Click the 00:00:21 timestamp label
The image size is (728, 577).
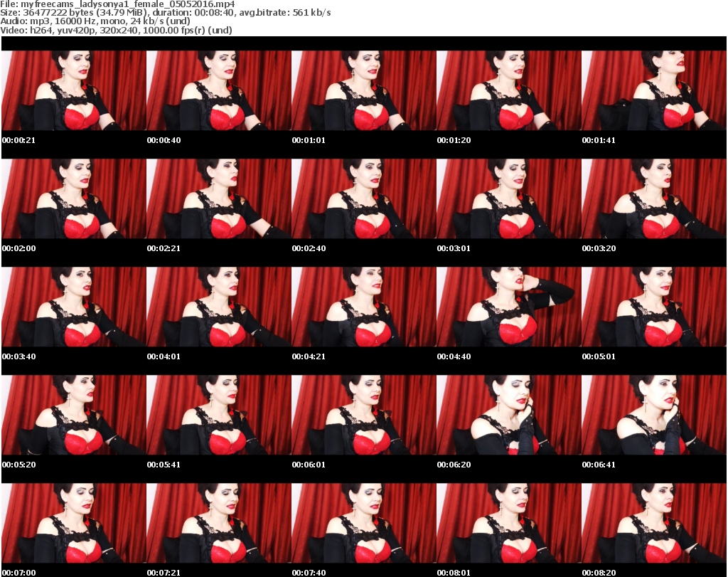pyautogui.click(x=18, y=140)
